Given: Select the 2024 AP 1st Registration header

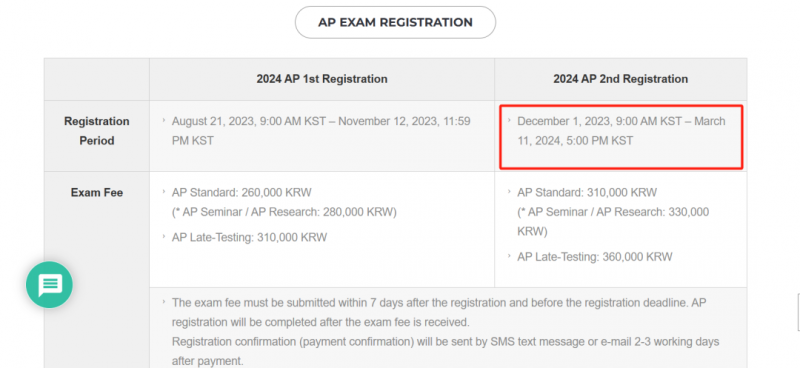Looking at the screenshot, I should (321, 79).
